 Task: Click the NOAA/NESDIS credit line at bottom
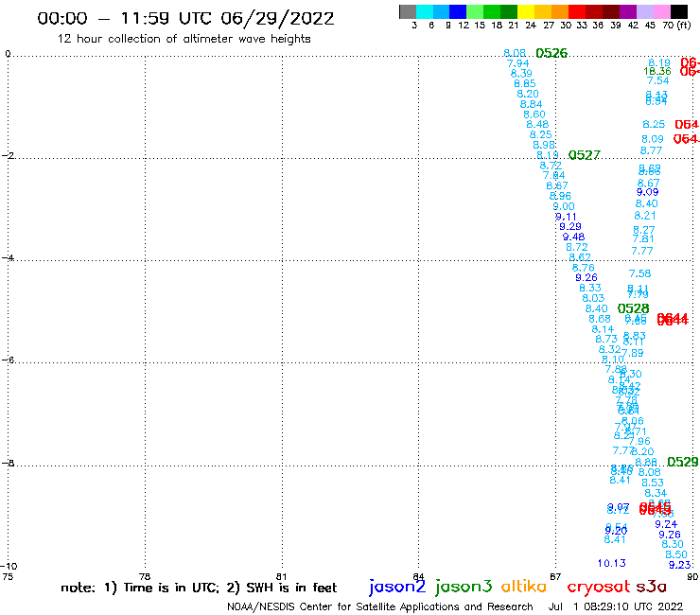(x=380, y=606)
